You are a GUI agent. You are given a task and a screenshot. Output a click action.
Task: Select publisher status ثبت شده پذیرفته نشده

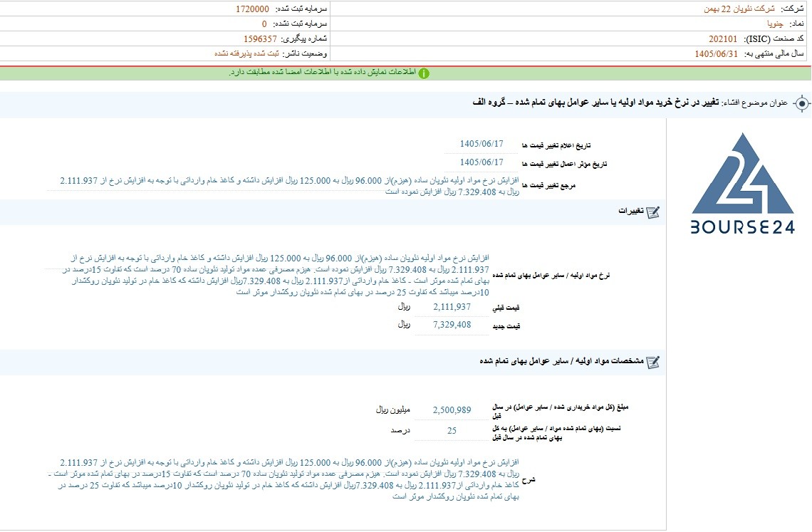pyautogui.click(x=246, y=54)
